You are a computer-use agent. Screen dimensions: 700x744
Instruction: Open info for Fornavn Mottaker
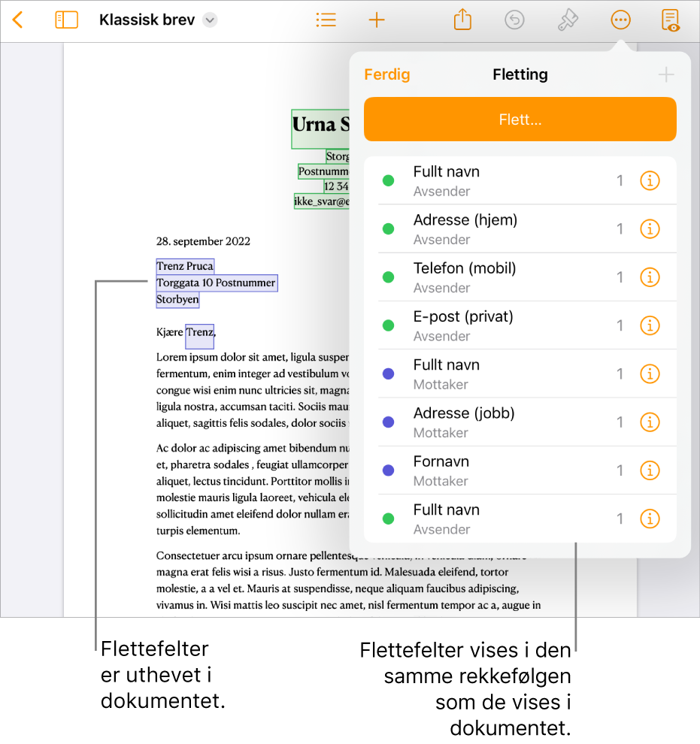(650, 470)
